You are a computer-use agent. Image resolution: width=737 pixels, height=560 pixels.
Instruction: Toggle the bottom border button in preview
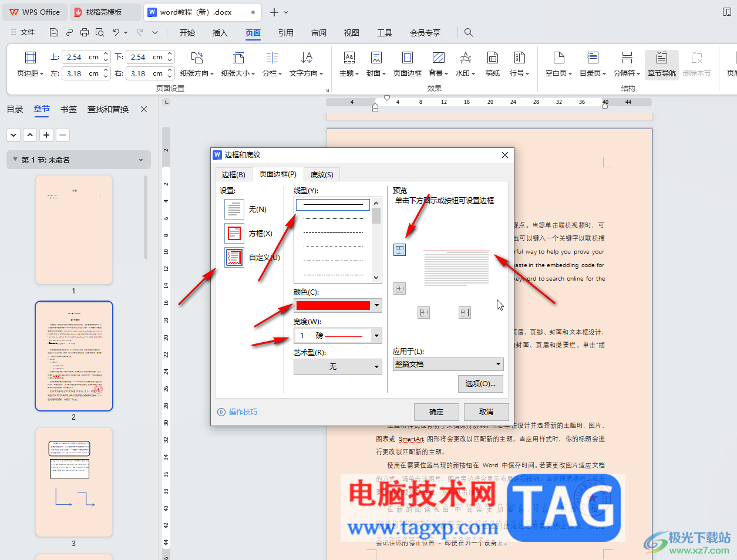pyautogui.click(x=399, y=288)
